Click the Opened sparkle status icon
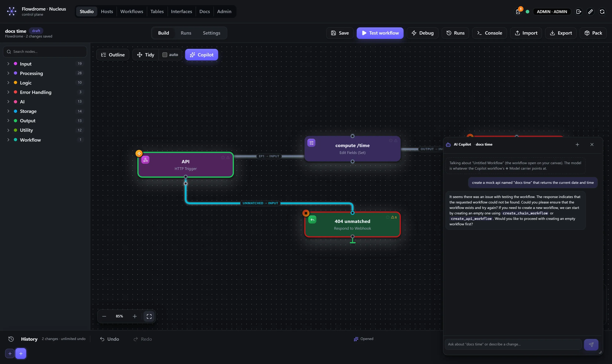Image resolution: width=612 pixels, height=364 pixels. [356, 339]
